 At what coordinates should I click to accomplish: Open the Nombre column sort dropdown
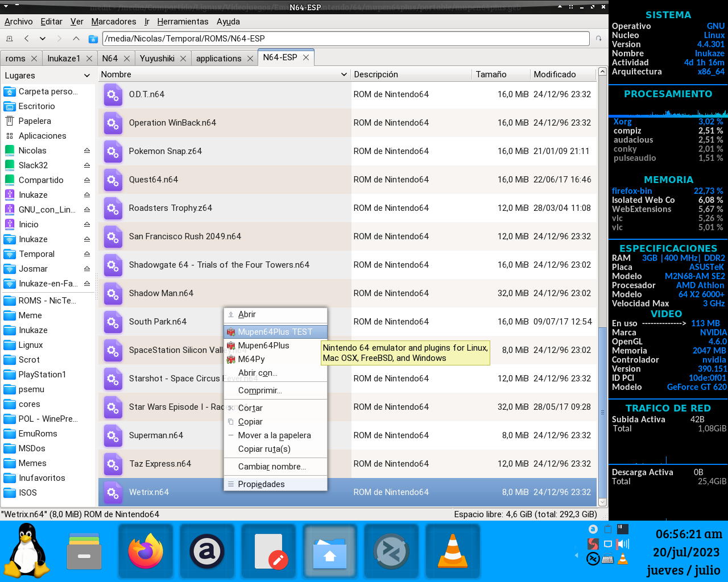(344, 74)
